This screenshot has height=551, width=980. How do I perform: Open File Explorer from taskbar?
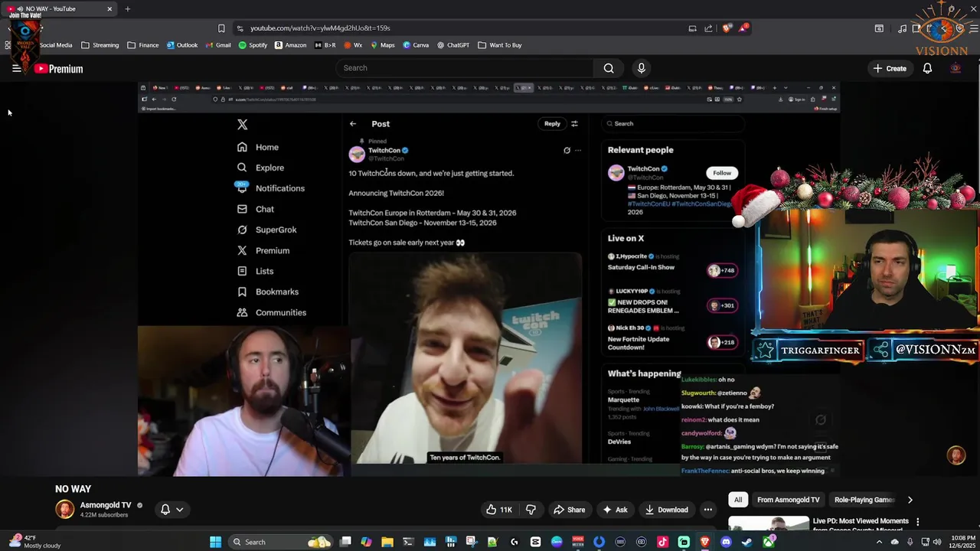(x=387, y=542)
